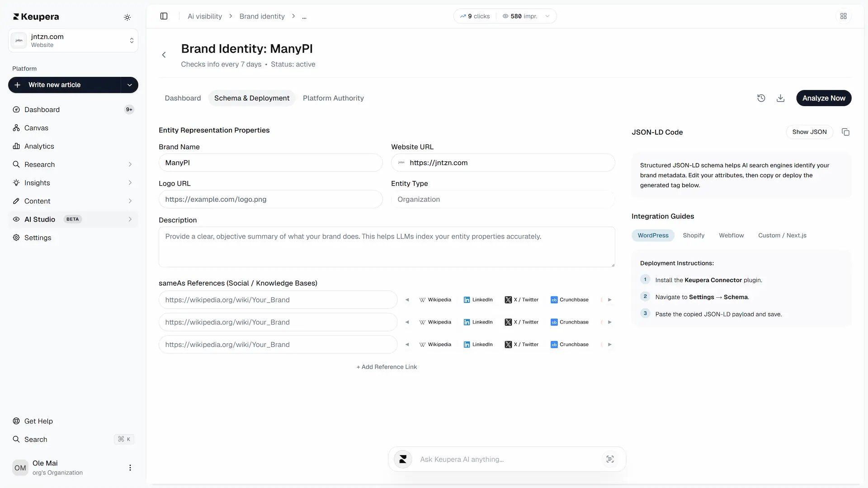Viewport: 868px width, 488px height.
Task: Select Wikipedia chip in third sameAs row
Action: pos(435,344)
